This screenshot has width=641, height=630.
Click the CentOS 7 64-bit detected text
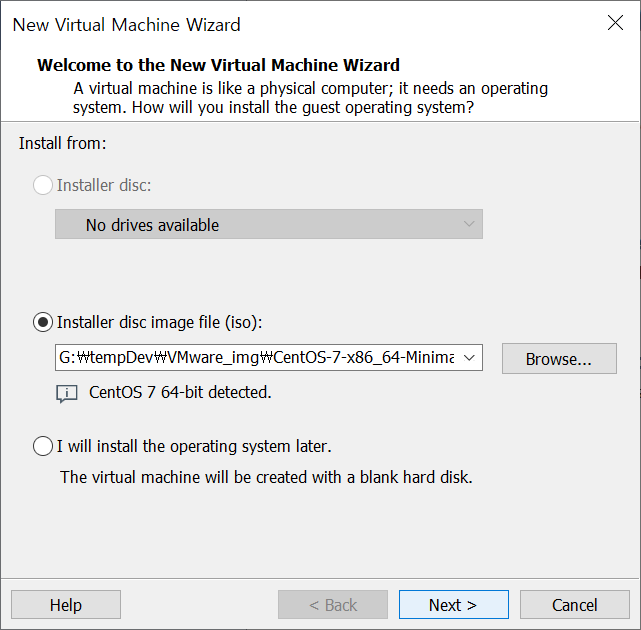pyautogui.click(x=180, y=392)
